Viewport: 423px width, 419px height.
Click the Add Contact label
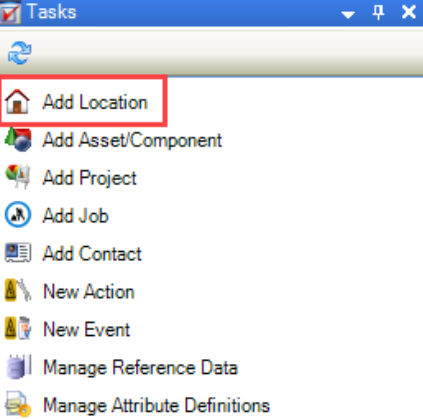tap(92, 254)
